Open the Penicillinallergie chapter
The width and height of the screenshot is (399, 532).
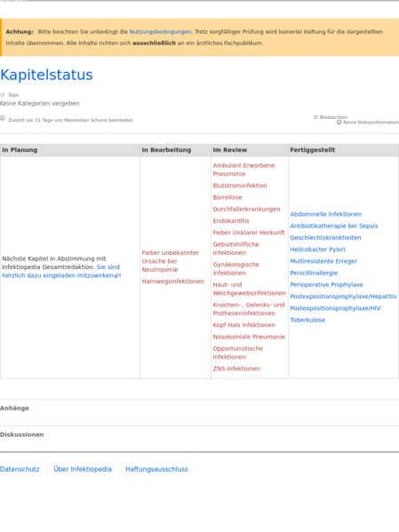[314, 274]
